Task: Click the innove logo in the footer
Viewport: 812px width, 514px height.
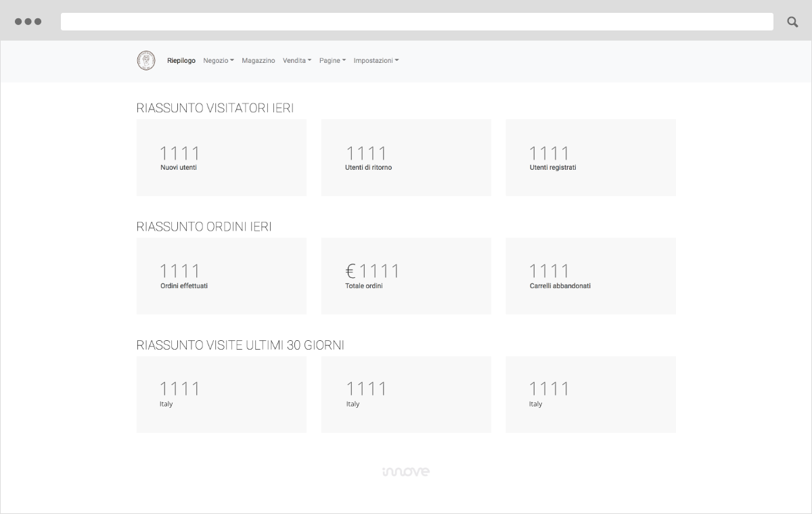Action: coord(405,471)
